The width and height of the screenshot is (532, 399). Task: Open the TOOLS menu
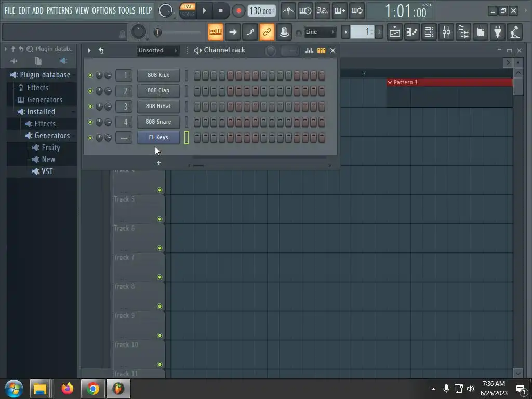point(127,10)
